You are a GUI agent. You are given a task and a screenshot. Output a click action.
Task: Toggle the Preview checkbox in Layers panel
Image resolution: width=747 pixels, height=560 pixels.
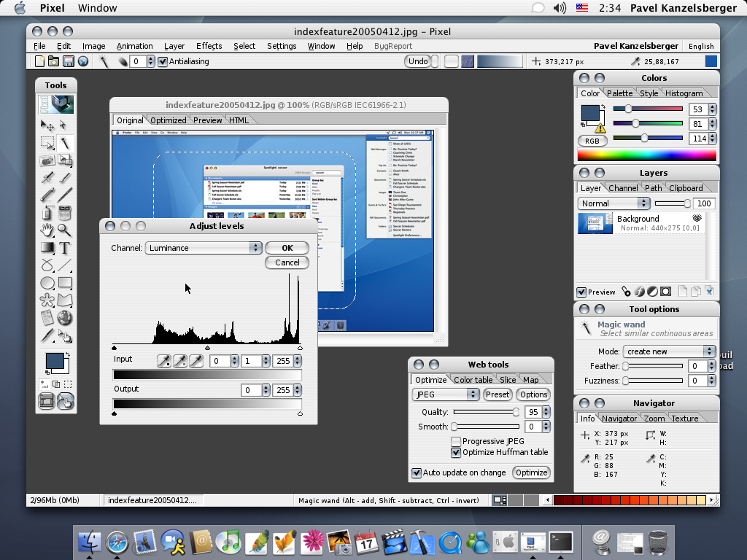[581, 292]
